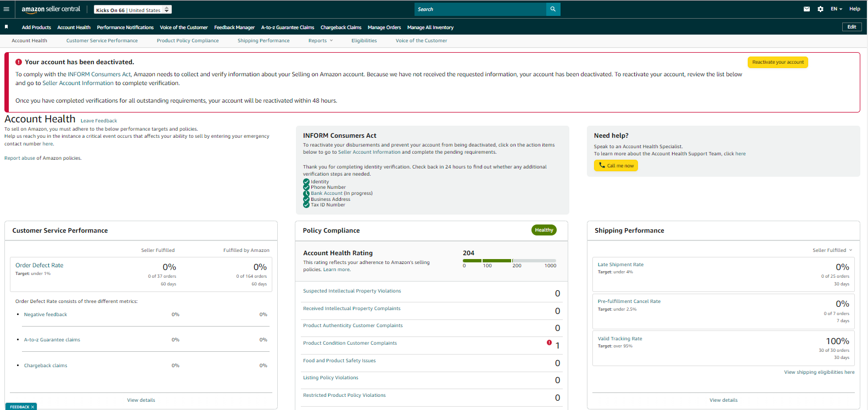Close the Feedback tab with its X

33,407
